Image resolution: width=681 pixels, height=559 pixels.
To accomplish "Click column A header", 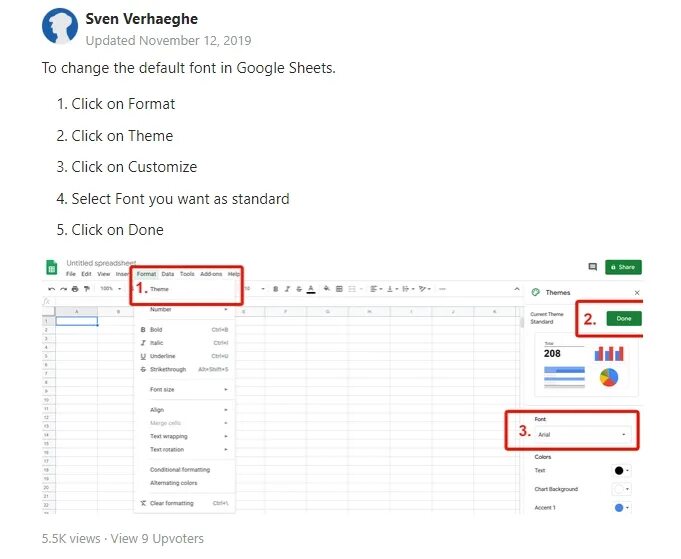I will click(x=76, y=312).
